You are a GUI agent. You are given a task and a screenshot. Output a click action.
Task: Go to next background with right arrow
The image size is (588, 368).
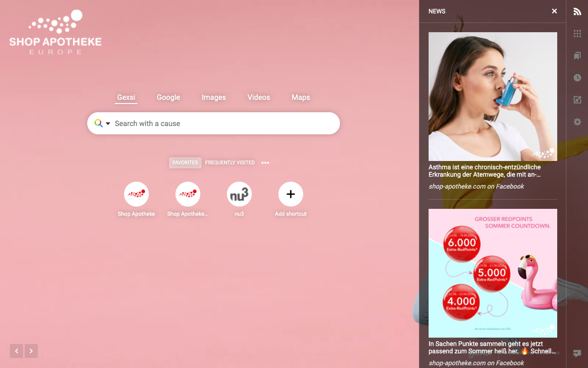pos(31,351)
